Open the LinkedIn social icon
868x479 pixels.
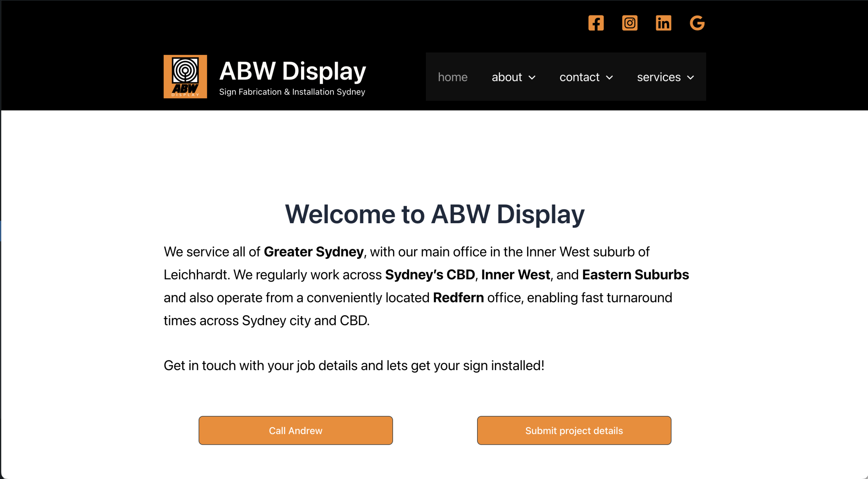664,23
